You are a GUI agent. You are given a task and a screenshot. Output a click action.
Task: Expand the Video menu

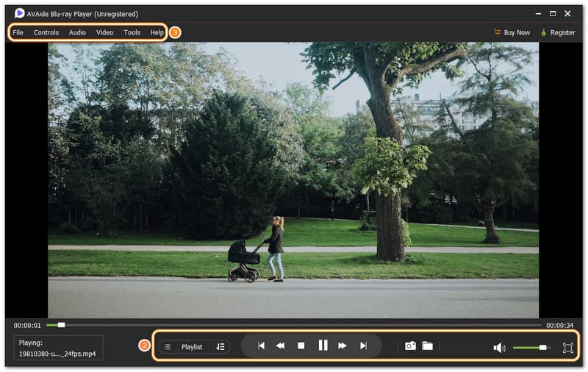[104, 32]
